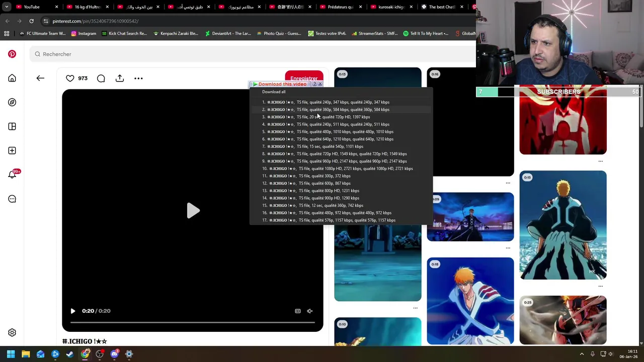Open Kenpachi Zaraki bookmark

point(176,34)
